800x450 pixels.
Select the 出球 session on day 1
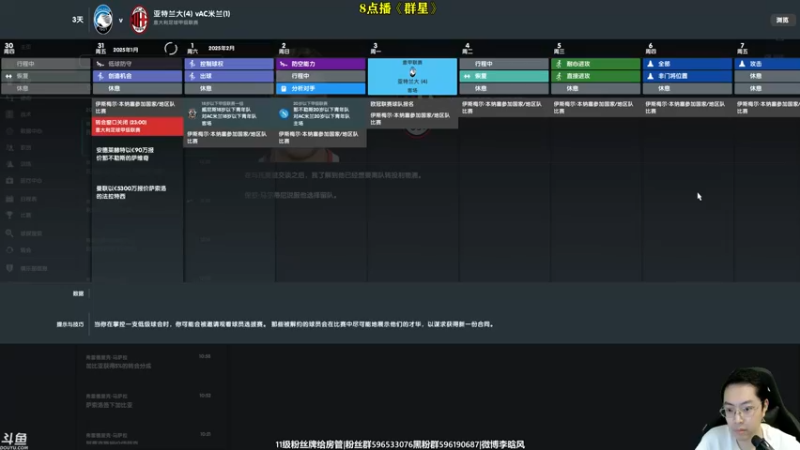pos(229,76)
